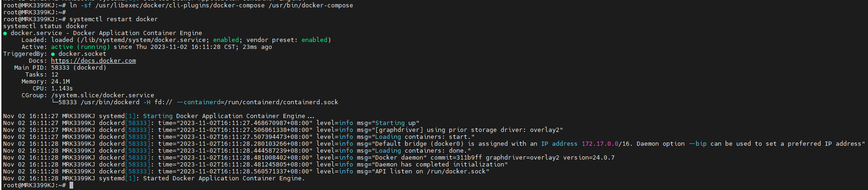Click the 'enabled' text after docker.service path
868x190 pixels.
(226, 40)
